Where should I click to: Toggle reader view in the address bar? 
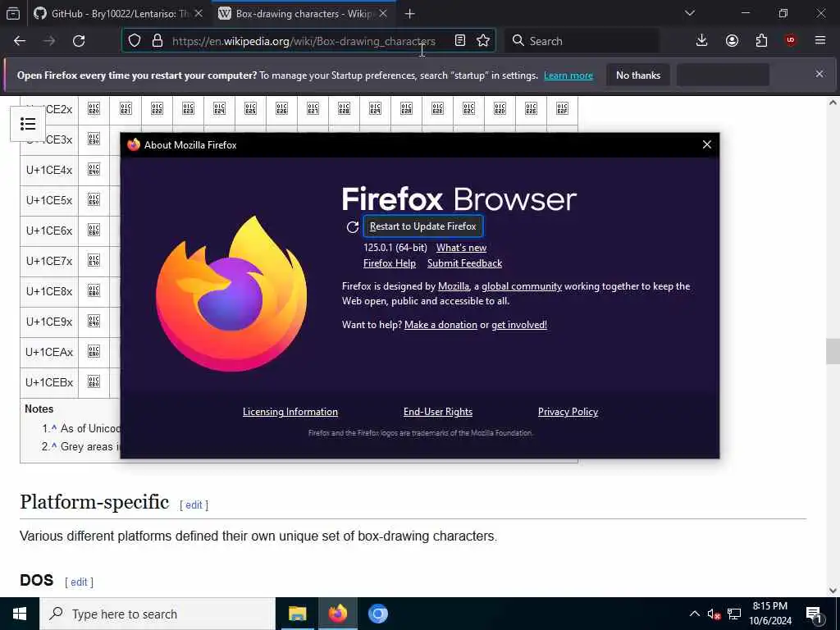click(x=459, y=41)
